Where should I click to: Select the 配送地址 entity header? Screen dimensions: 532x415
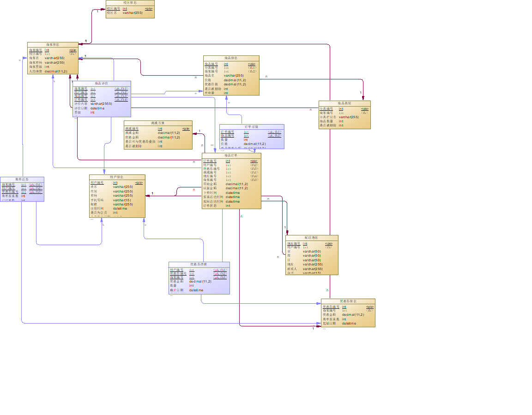tap(311, 238)
